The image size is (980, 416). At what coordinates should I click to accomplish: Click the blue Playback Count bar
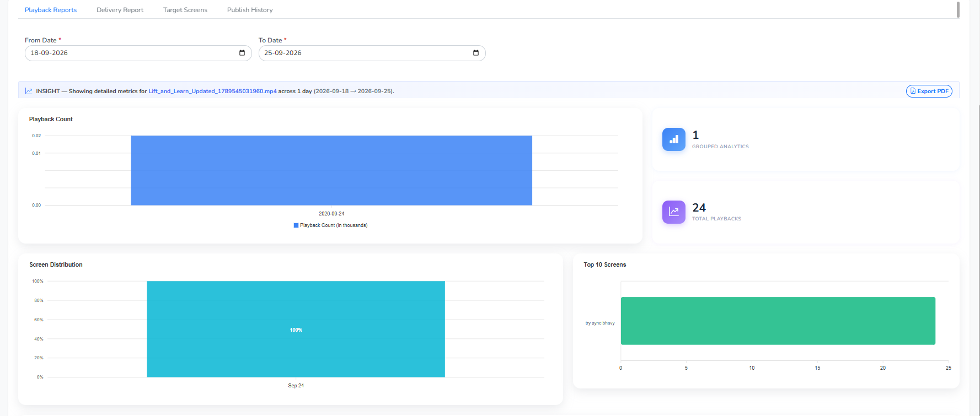pos(331,170)
